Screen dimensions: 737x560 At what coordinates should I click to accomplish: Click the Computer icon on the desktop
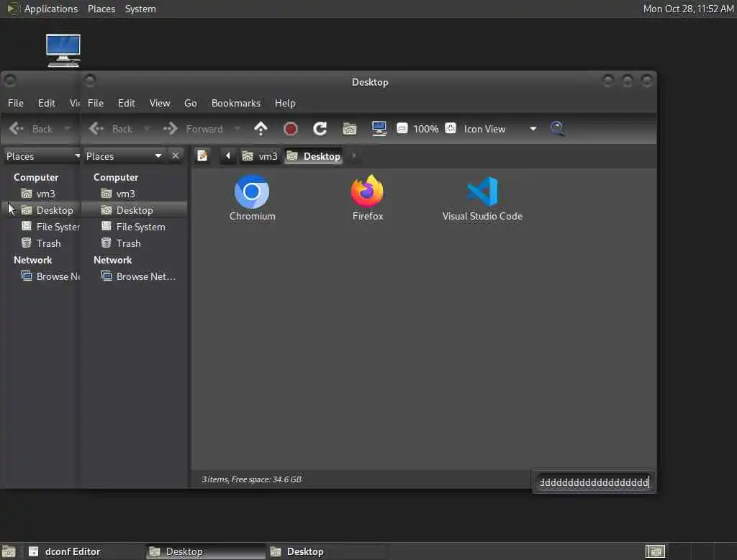(x=63, y=50)
